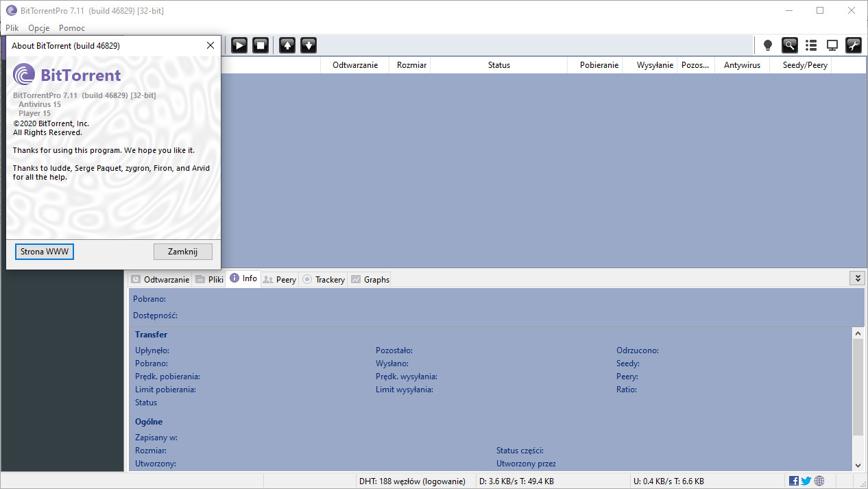Screen dimensions: 868x489
Task: Move torrent down in queue
Action: [309, 45]
